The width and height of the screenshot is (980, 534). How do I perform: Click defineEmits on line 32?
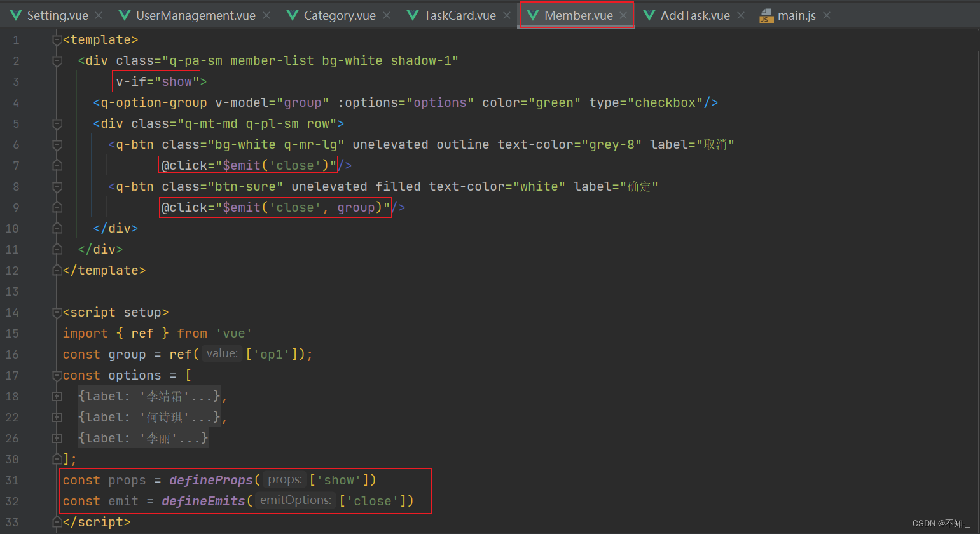(204, 502)
